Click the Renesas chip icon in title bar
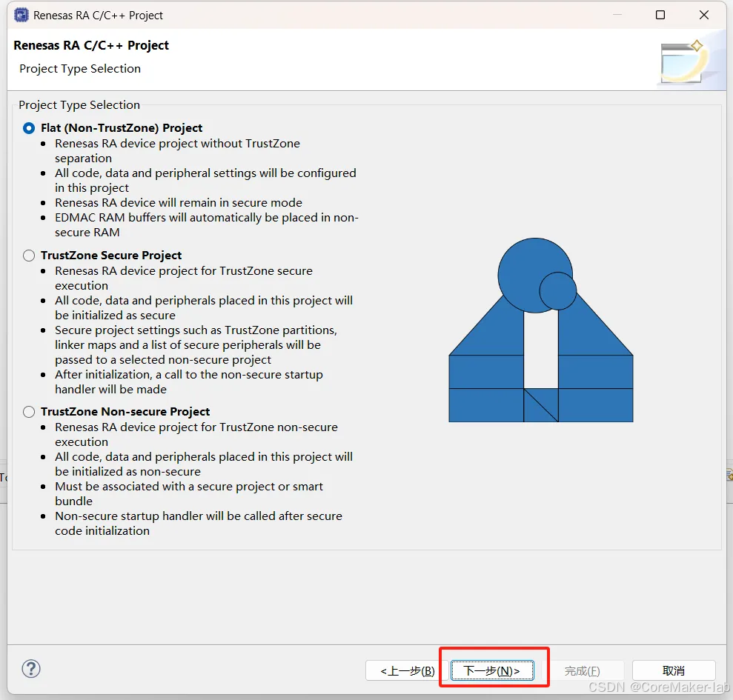This screenshot has width=733, height=700. tap(21, 15)
